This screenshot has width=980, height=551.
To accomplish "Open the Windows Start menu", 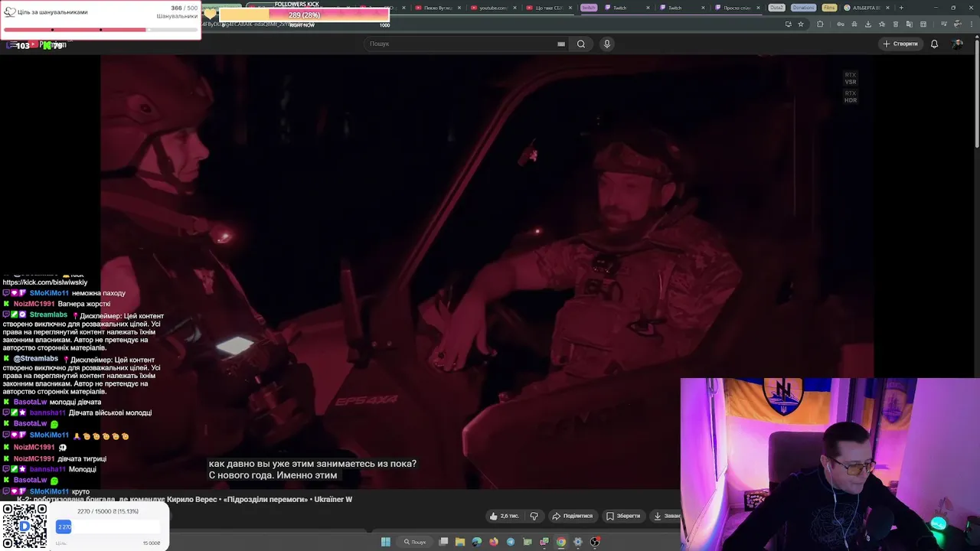I will 386,542.
